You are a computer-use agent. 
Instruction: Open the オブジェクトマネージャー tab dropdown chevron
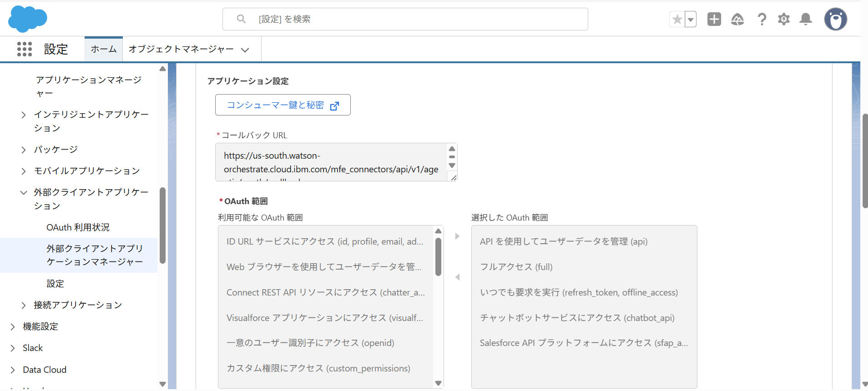(x=245, y=50)
